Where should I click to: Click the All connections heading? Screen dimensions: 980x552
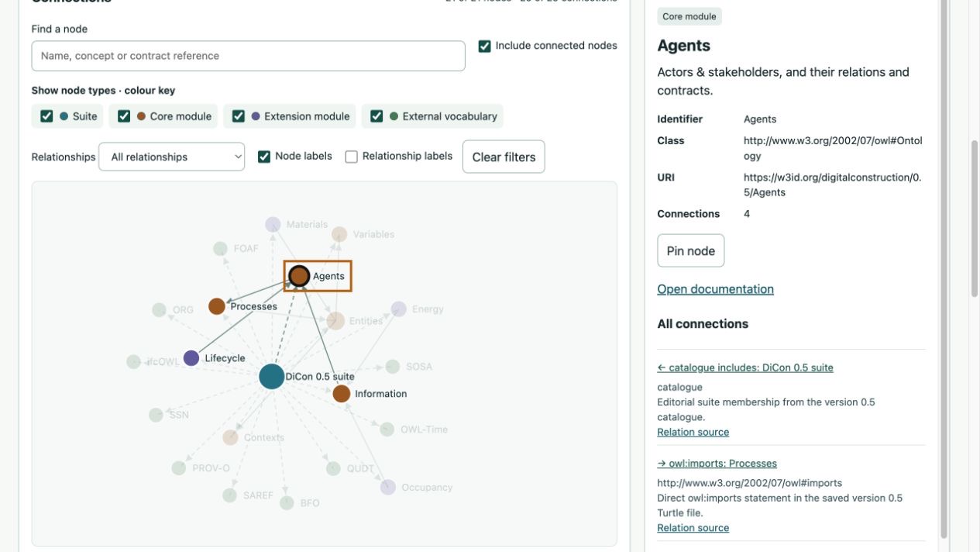703,324
